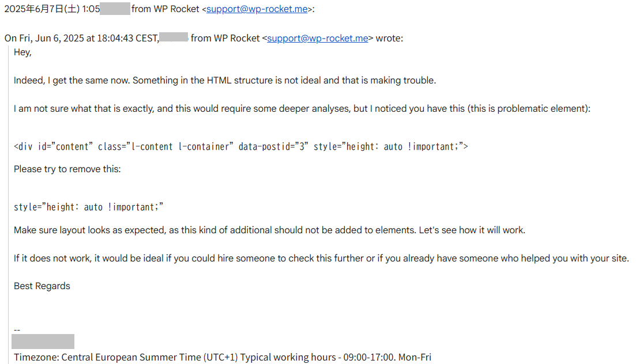Click the "If it does not work" paragraph
Image resolution: width=636 pixels, height=364 pixels.
(x=321, y=258)
